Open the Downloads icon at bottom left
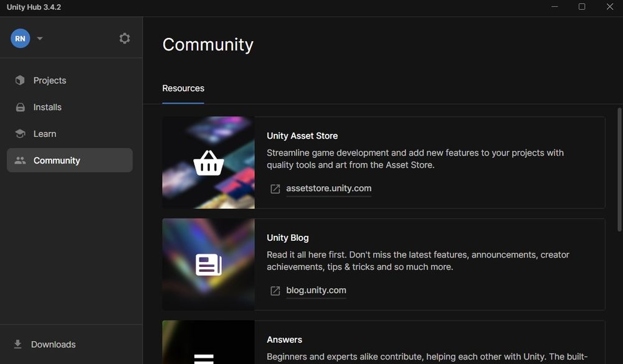623x364 pixels. tap(17, 344)
